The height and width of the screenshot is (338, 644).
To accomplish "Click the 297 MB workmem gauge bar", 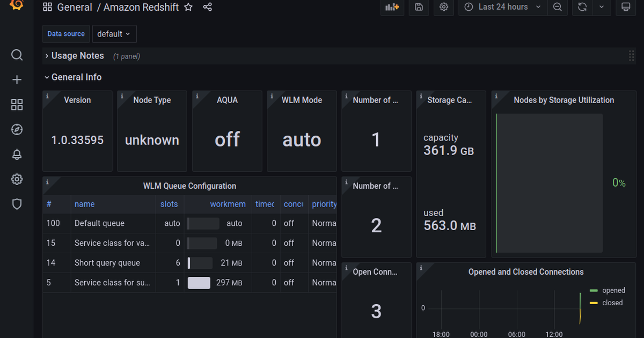I will click(x=199, y=283).
